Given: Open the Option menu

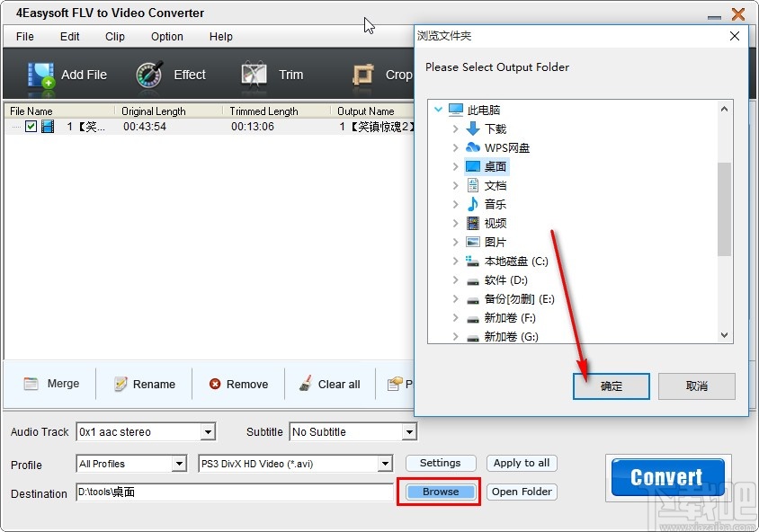Looking at the screenshot, I should coord(165,37).
